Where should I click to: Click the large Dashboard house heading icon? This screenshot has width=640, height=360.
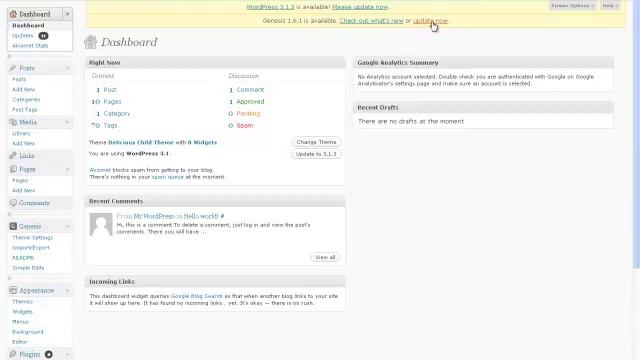(91, 42)
